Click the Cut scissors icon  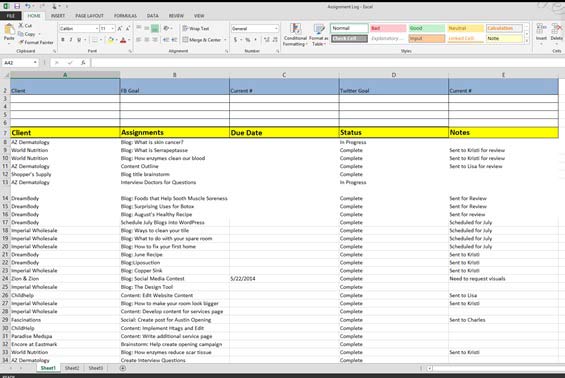(x=21, y=26)
